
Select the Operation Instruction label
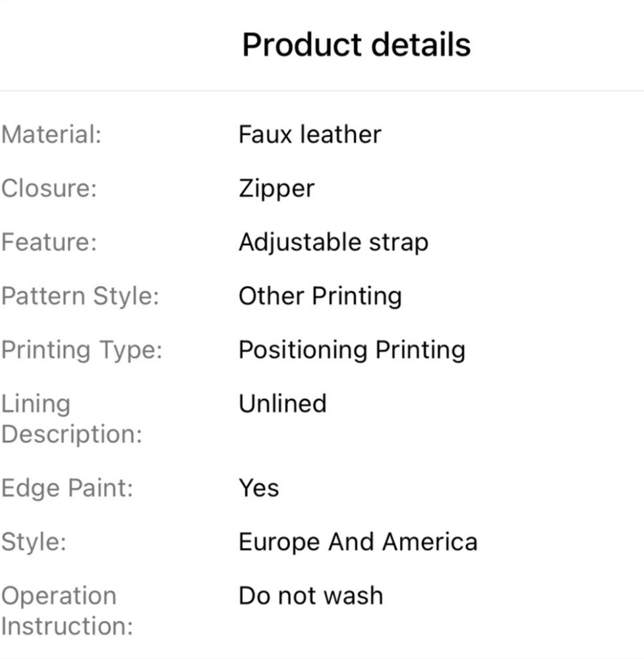pyautogui.click(x=67, y=611)
